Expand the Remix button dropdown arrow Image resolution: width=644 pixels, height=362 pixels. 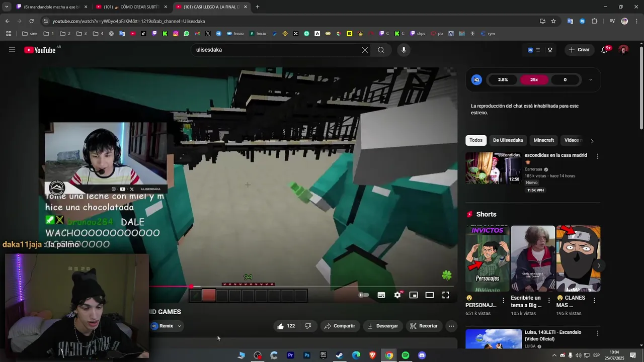click(x=179, y=326)
